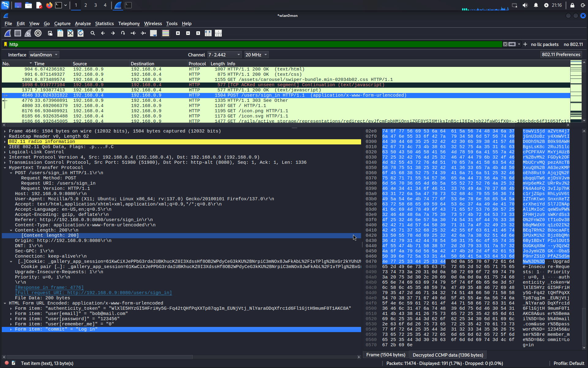Reload this capture file
This screenshot has height=368, width=588.
coord(81,33)
